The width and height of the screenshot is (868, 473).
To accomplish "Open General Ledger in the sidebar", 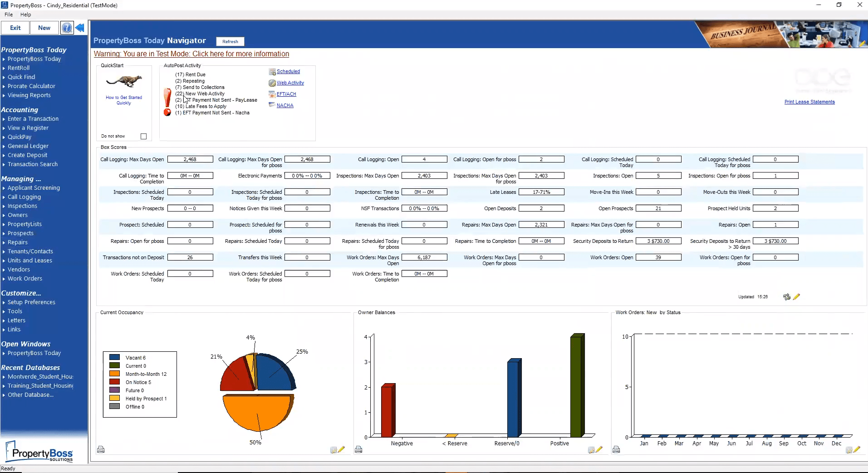I will [x=28, y=146].
